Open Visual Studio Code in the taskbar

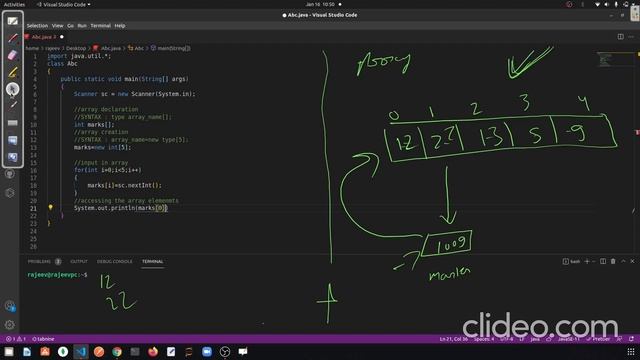81,351
